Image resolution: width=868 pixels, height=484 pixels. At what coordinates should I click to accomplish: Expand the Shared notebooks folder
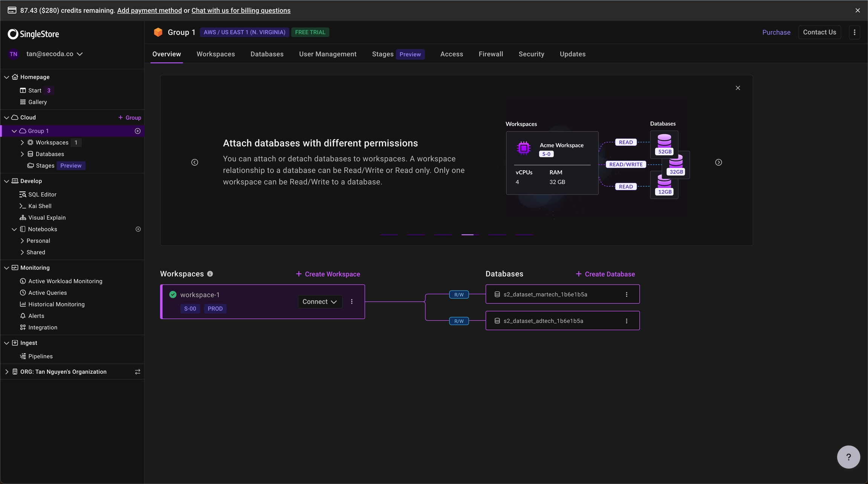click(x=22, y=253)
